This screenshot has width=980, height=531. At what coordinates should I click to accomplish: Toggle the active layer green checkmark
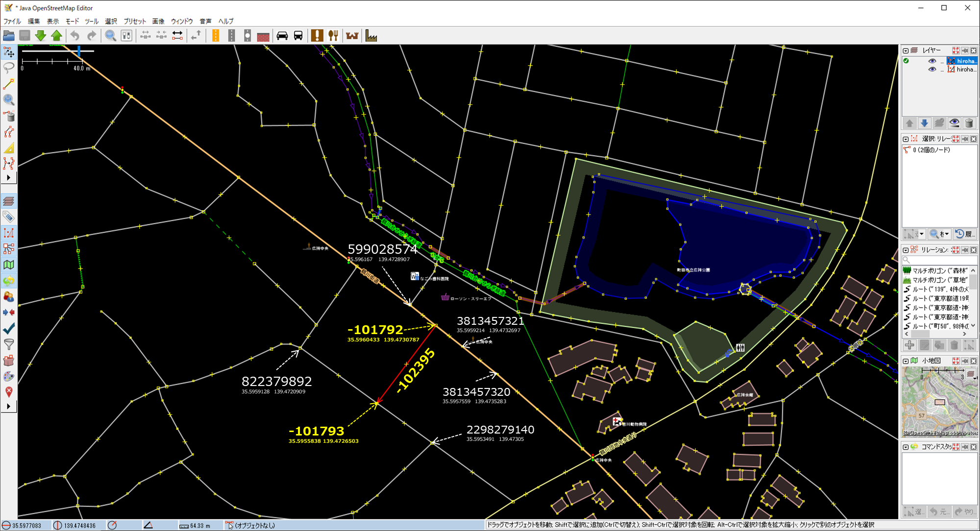pyautogui.click(x=906, y=61)
